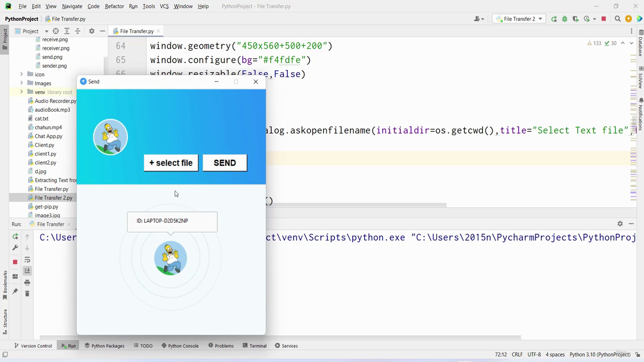This screenshot has width=644, height=362.
Task: Click + select file button in Send window
Action: click(x=171, y=163)
